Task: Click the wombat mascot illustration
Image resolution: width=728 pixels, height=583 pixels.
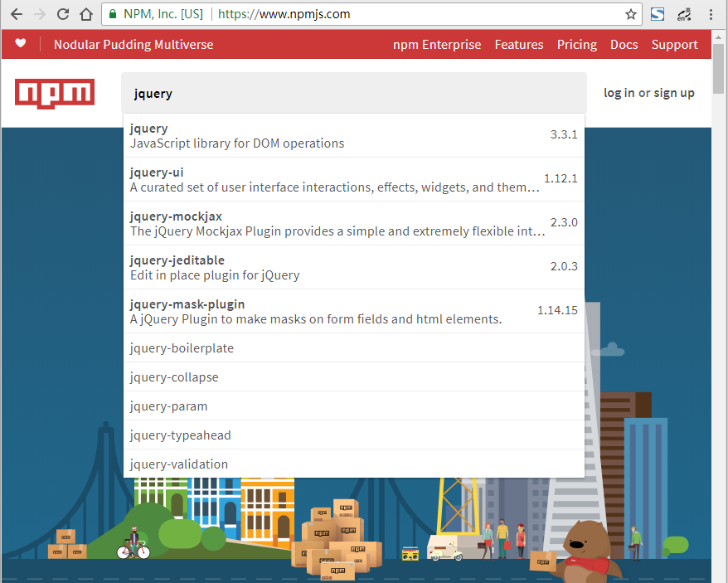Action: tap(588, 551)
